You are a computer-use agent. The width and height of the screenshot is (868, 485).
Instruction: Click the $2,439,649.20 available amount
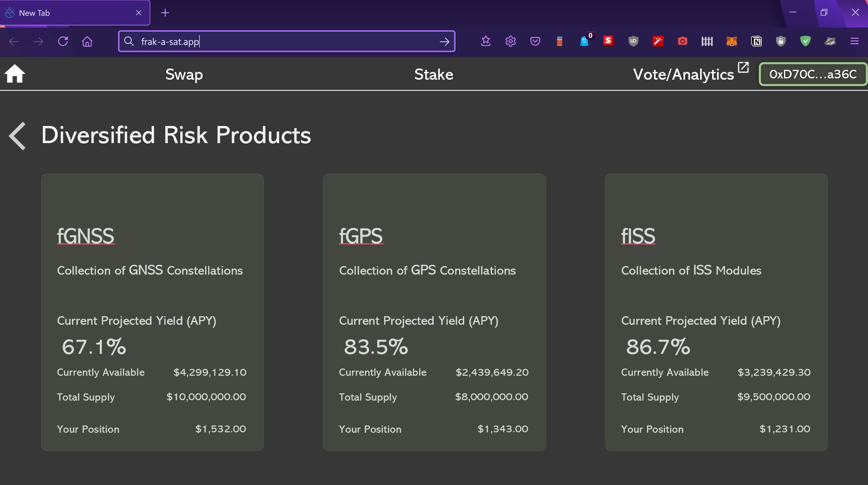click(x=492, y=372)
